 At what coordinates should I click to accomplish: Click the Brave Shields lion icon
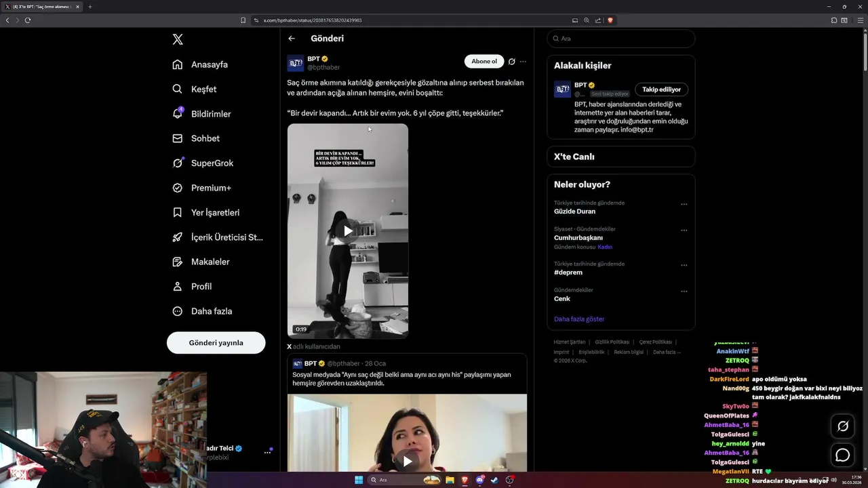(x=610, y=20)
